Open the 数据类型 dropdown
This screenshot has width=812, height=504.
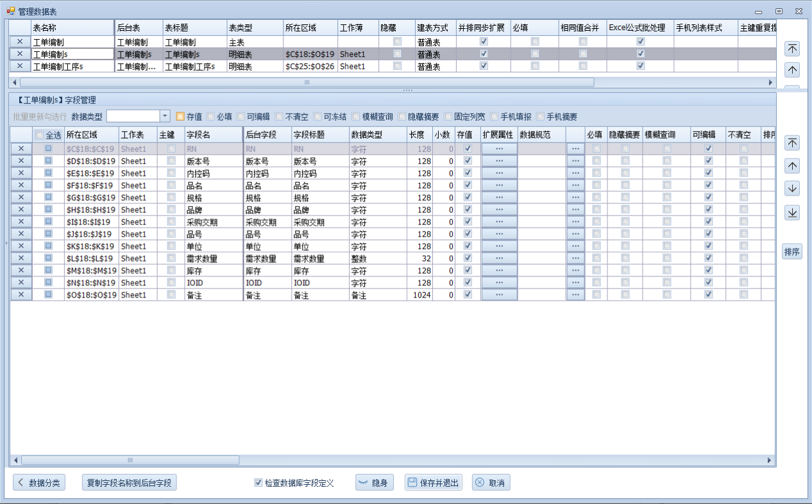[164, 116]
